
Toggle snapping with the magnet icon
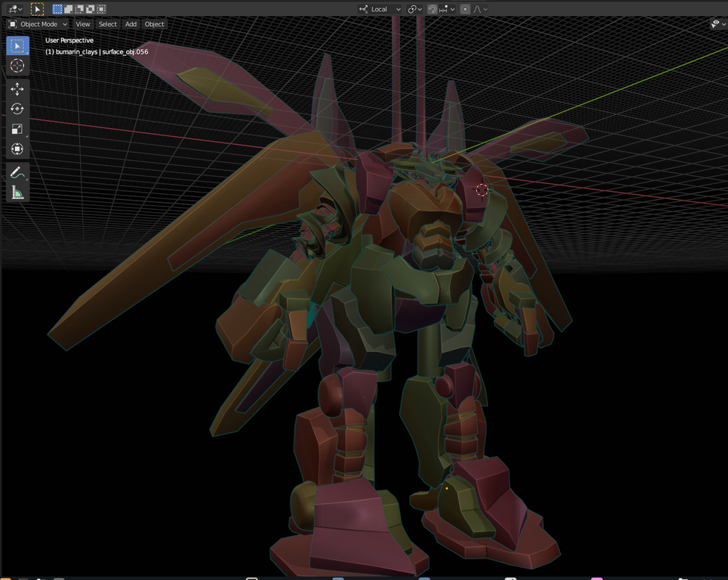432,9
